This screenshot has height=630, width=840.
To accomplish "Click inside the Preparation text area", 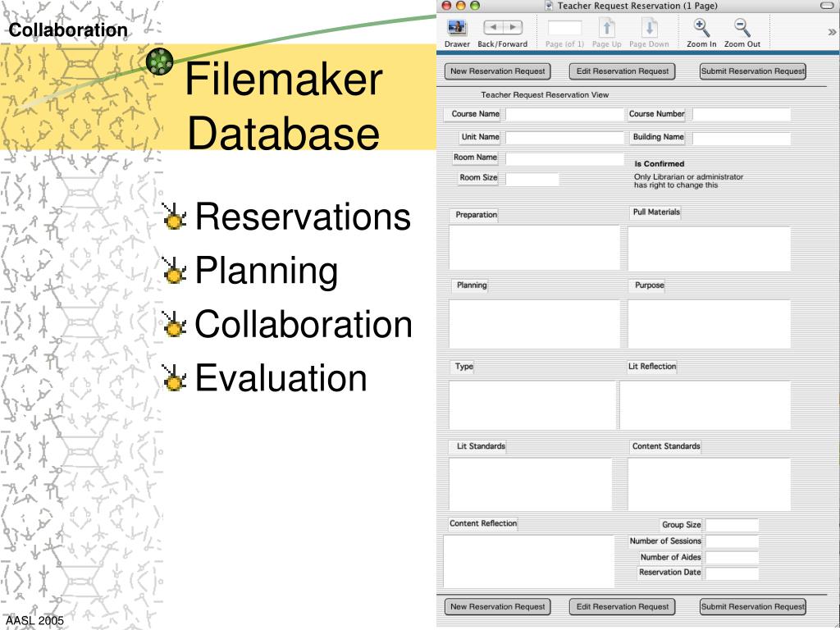I will click(534, 248).
